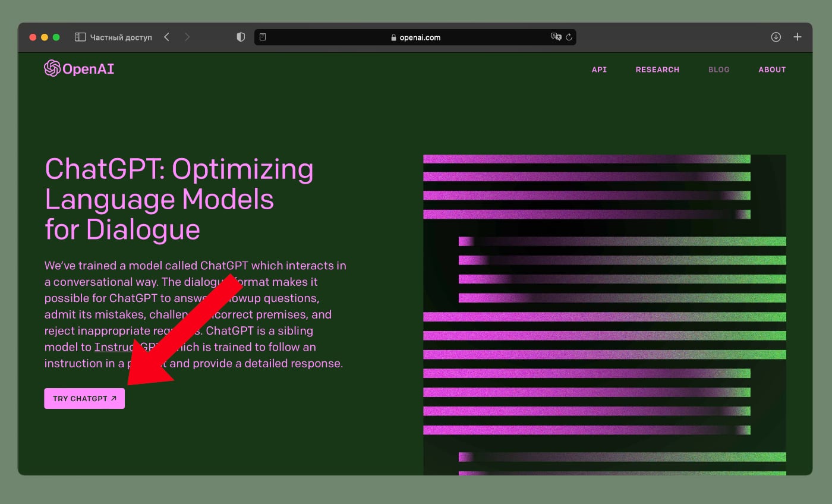Screen dimensions: 832x504
Task: Focus the openai.com address bar
Action: (x=415, y=37)
